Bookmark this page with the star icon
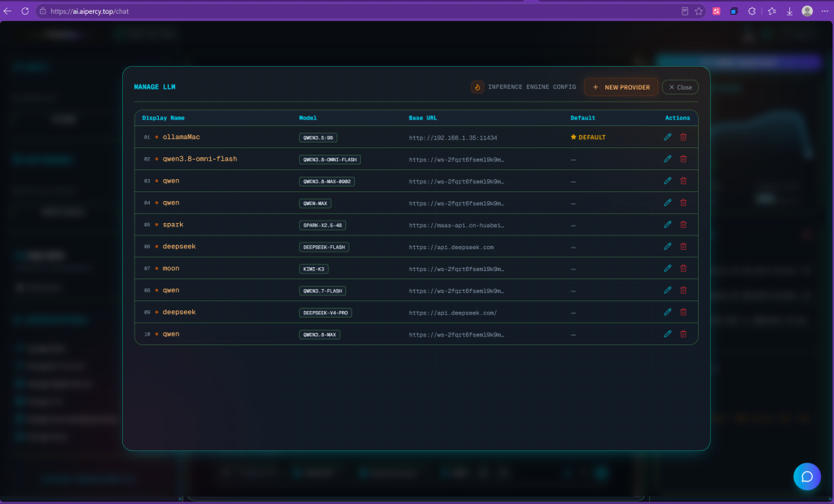Image resolution: width=834 pixels, height=504 pixels. tap(699, 11)
